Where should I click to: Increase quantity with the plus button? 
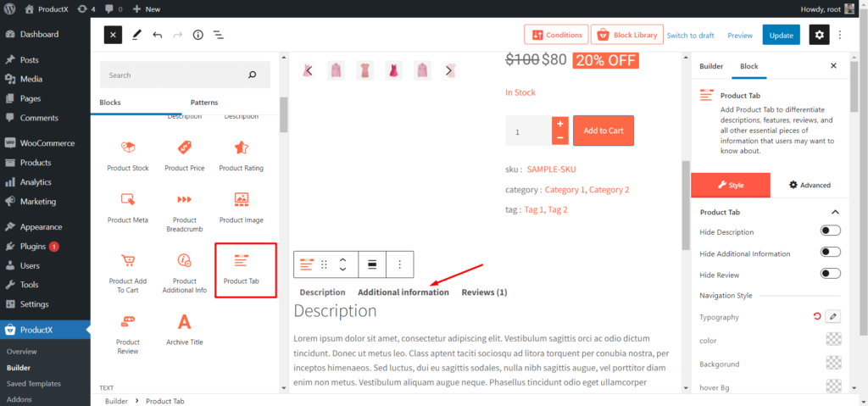pos(560,124)
